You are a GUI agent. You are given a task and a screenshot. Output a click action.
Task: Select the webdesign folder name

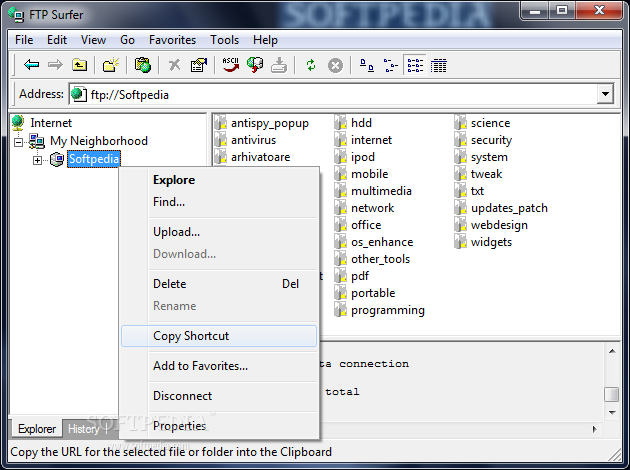click(499, 225)
